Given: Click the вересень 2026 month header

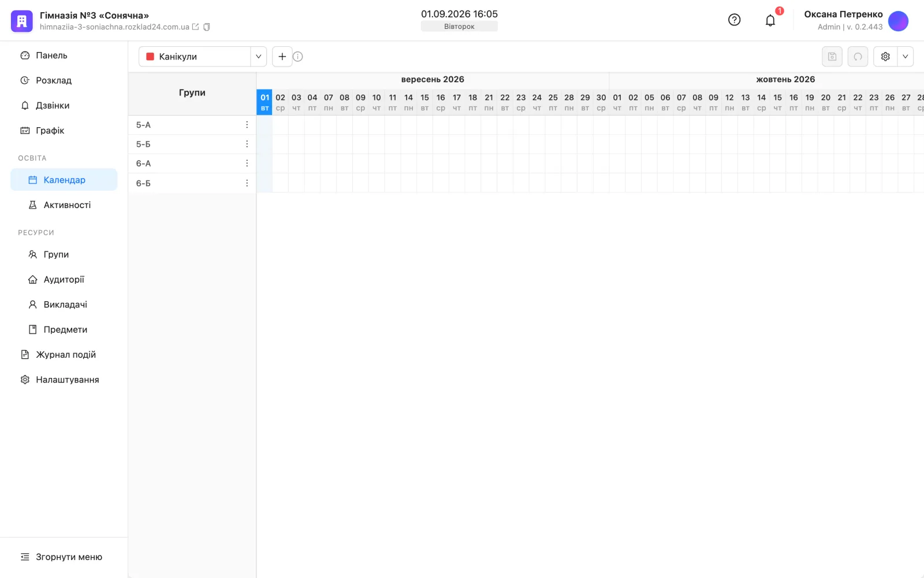Looking at the screenshot, I should (433, 80).
